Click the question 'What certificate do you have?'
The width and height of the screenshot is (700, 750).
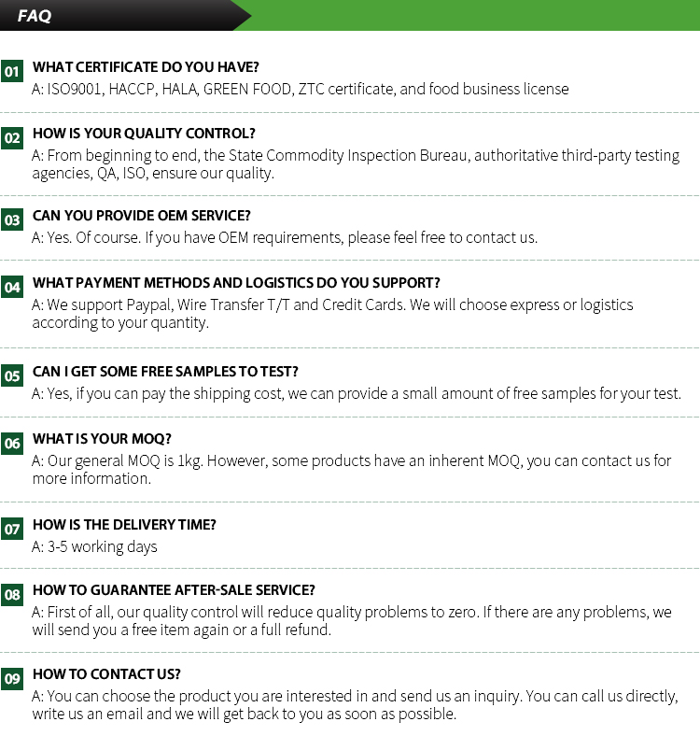146,67
